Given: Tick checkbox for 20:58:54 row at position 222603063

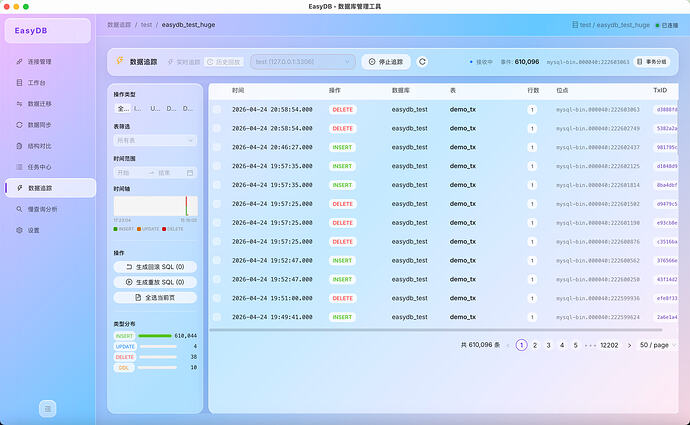Looking at the screenshot, I should [217, 110].
